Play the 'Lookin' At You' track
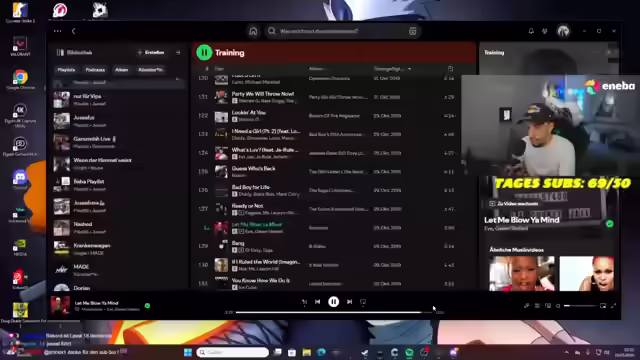This screenshot has height=360, width=640. [x=334, y=116]
